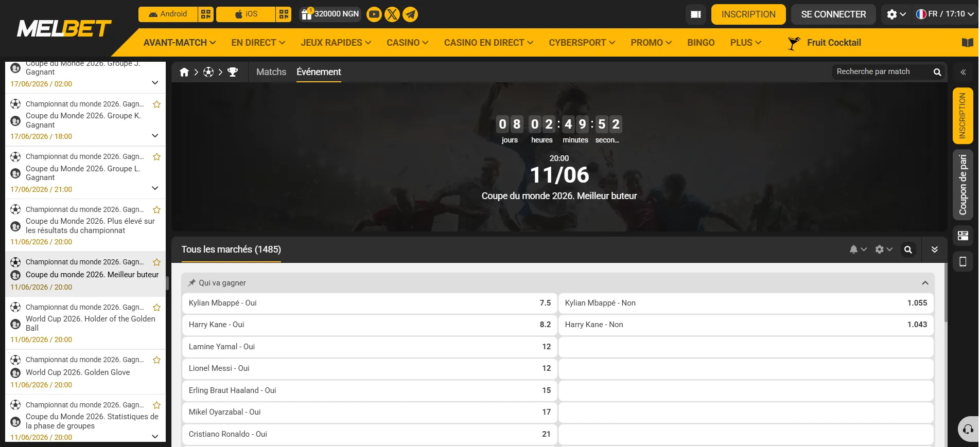Bet on Kylian Mbappé - Non 1.055
This screenshot has height=447, width=980.
click(746, 303)
